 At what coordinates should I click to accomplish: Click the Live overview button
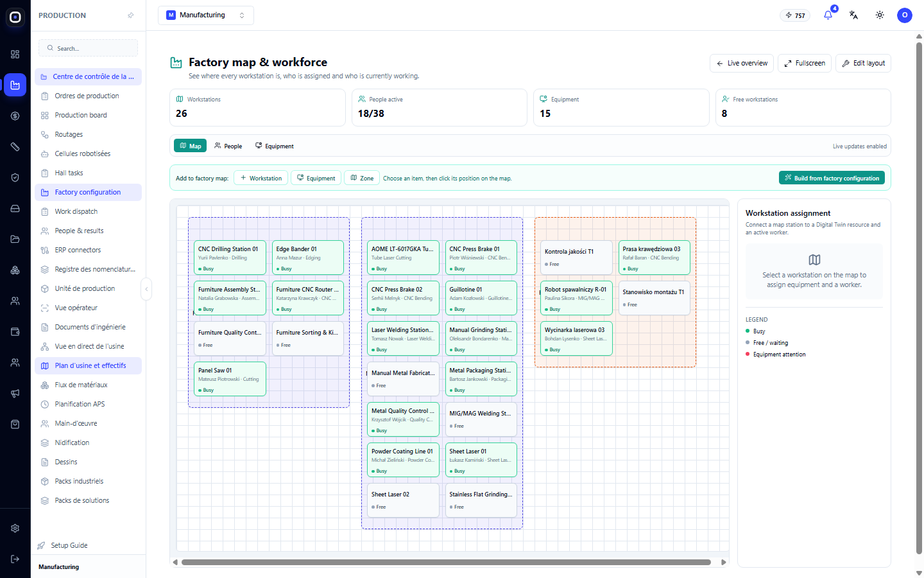click(x=742, y=63)
